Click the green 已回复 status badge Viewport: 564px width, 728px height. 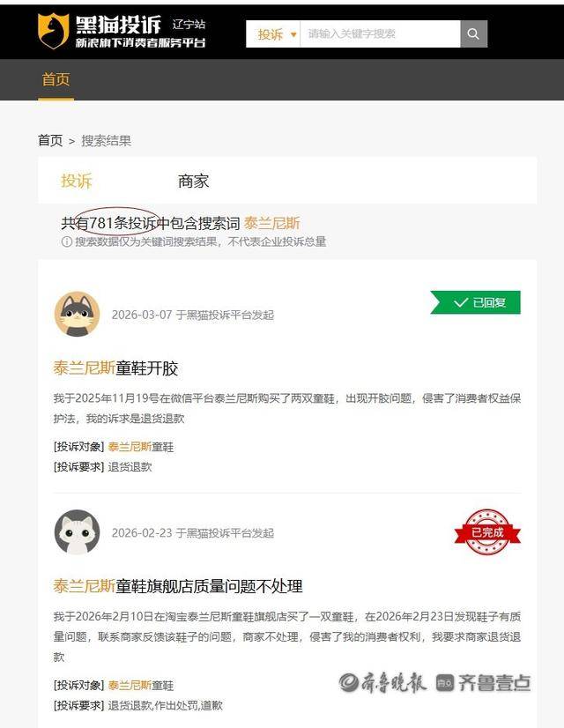tap(475, 302)
